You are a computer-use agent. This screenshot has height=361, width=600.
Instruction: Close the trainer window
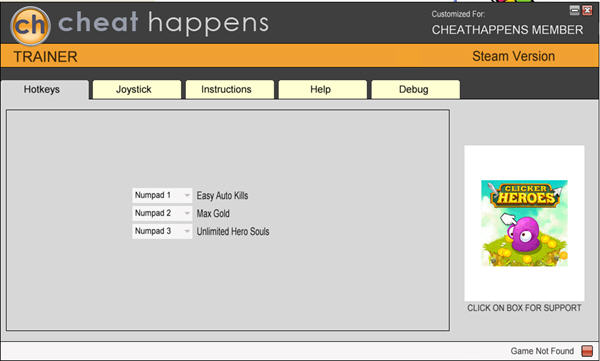[587, 10]
